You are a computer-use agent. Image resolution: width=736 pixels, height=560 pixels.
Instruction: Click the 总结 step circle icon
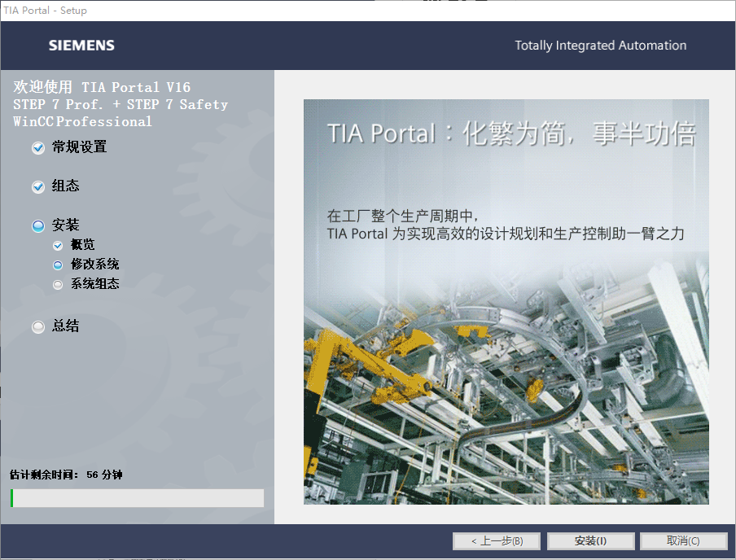tap(38, 326)
